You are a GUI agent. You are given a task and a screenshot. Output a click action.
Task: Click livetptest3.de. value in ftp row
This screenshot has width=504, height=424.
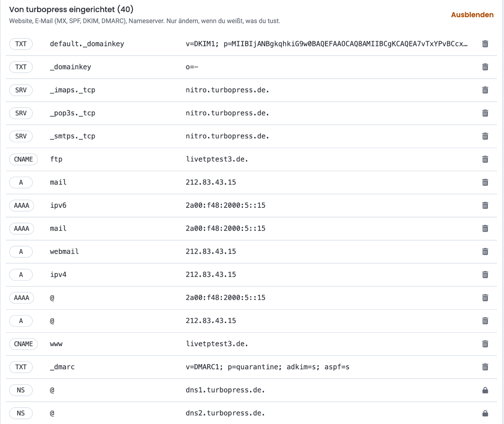(x=217, y=159)
